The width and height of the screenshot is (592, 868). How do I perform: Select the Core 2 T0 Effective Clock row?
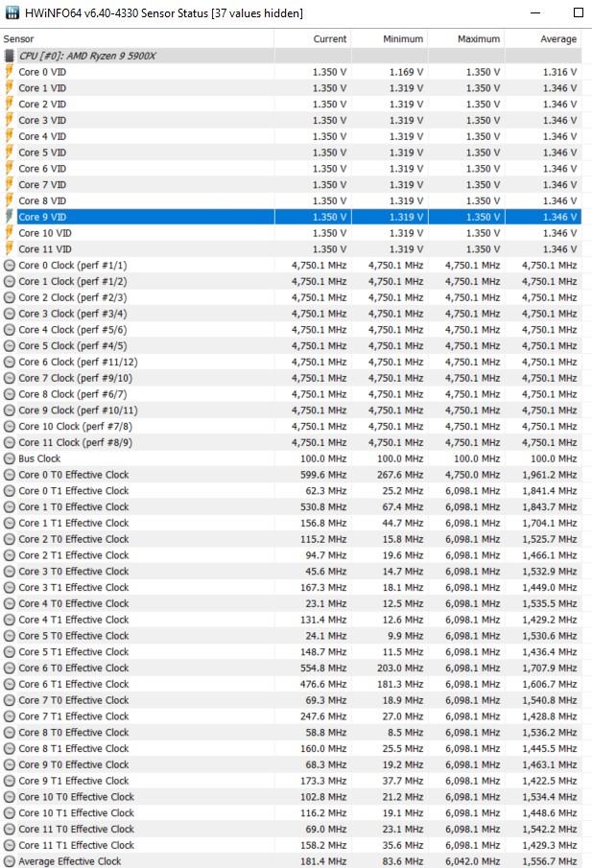tap(291, 539)
